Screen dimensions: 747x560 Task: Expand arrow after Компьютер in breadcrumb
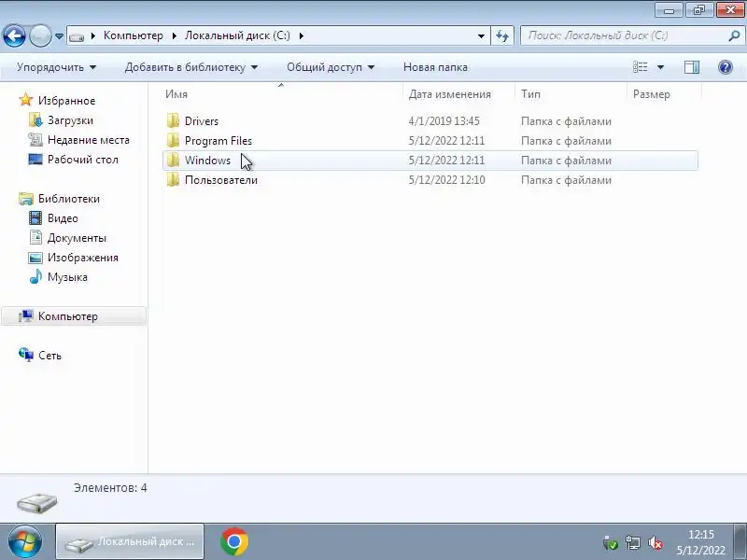pyautogui.click(x=175, y=35)
